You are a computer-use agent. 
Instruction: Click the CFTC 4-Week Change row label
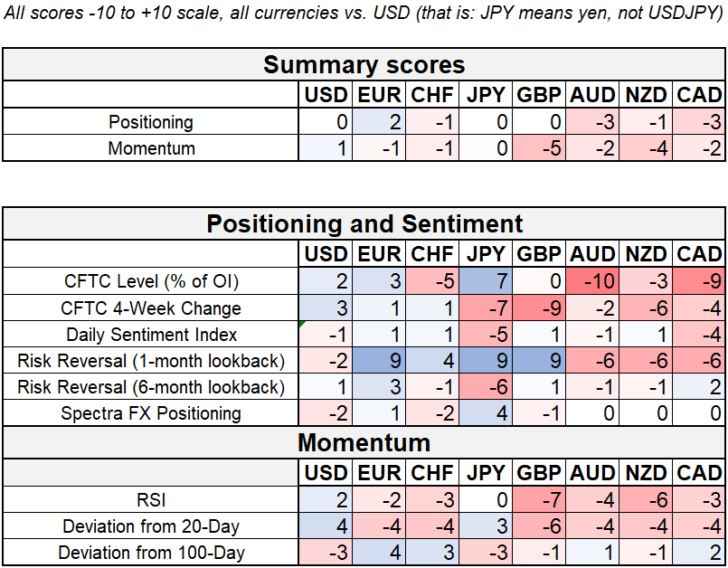152,308
